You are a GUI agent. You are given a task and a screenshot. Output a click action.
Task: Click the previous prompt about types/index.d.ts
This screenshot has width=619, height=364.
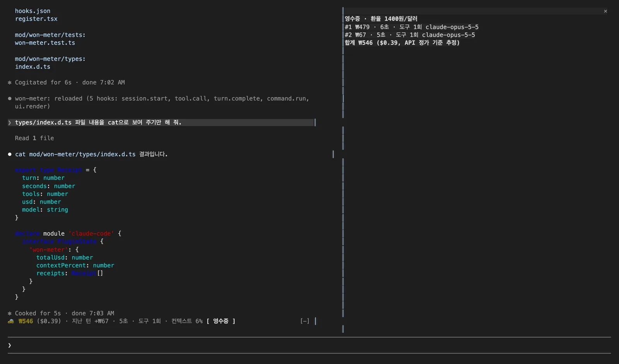coord(161,122)
